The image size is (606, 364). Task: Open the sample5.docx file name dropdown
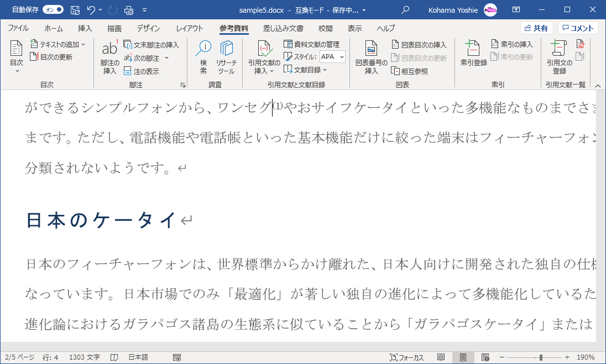(x=364, y=10)
